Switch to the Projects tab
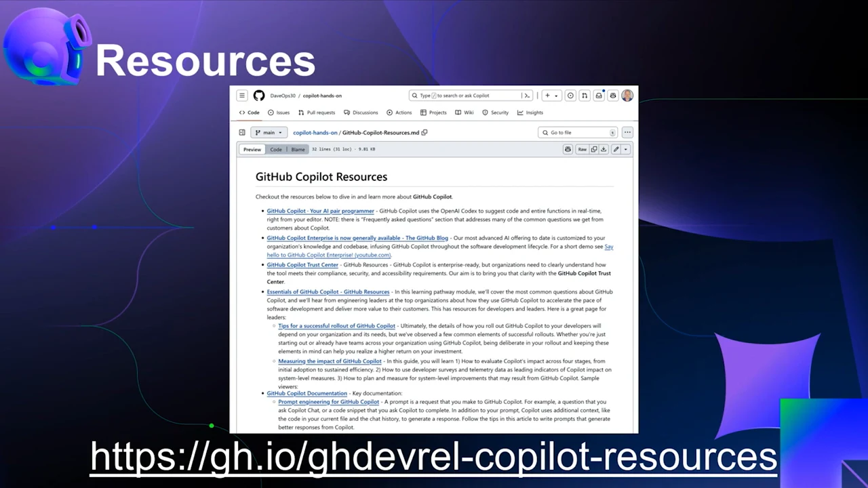The height and width of the screenshot is (488, 868). [x=433, y=113]
